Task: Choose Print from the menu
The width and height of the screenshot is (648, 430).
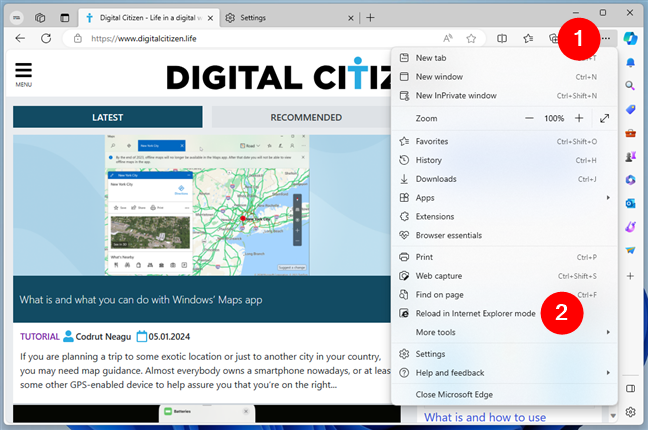Action: tap(504, 257)
